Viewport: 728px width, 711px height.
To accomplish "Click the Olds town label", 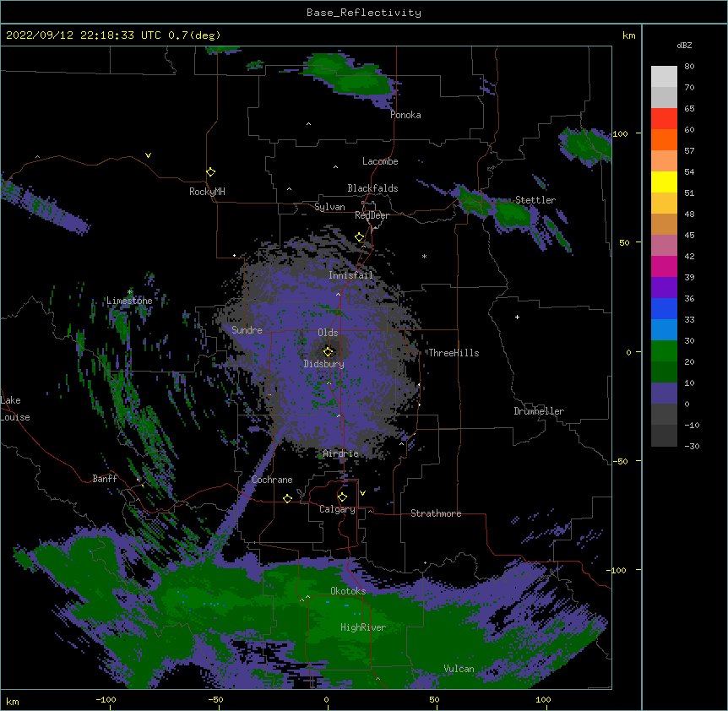I will click(x=328, y=333).
